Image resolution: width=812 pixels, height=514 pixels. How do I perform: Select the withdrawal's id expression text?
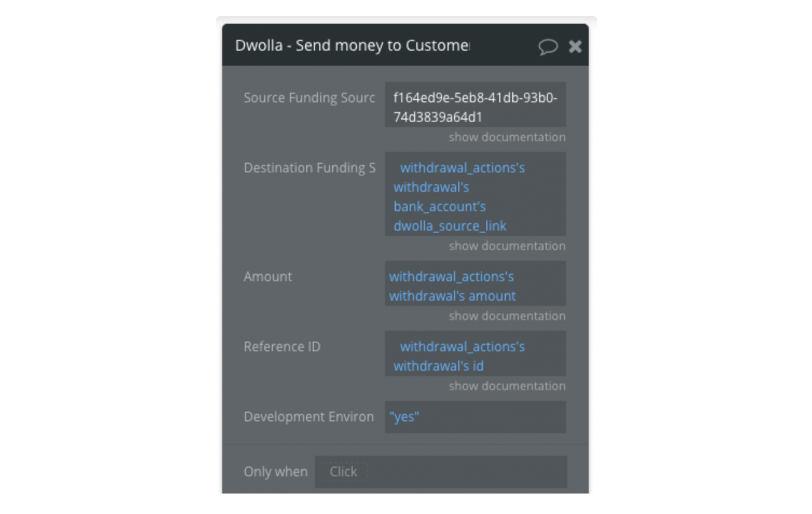[x=438, y=366]
